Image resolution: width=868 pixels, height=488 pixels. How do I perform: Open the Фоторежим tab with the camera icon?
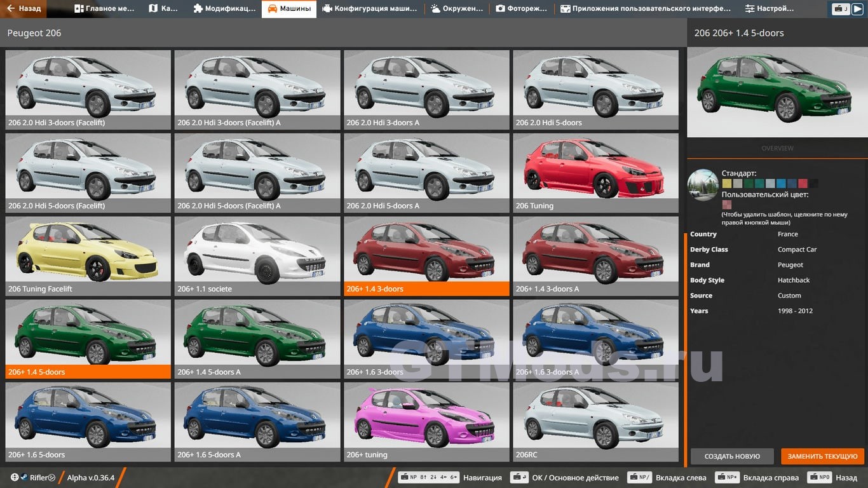point(522,9)
